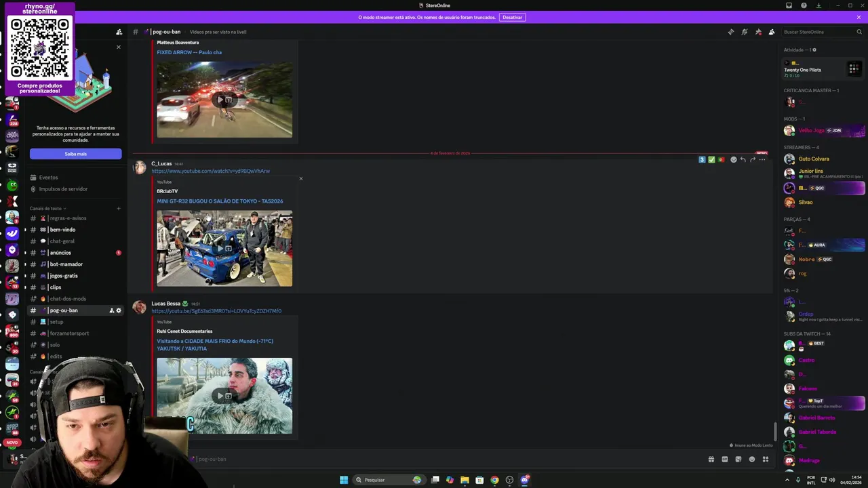Open more options for C_Lucas message

762,159
